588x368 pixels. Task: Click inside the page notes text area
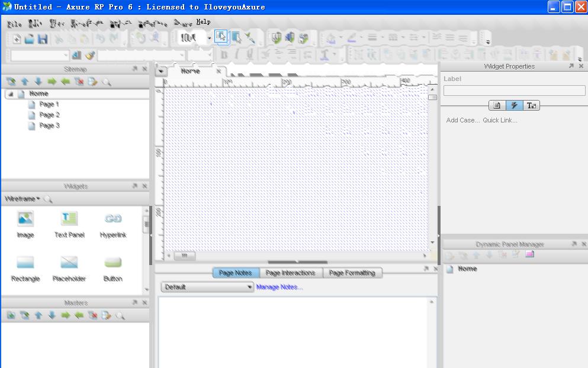click(x=293, y=333)
